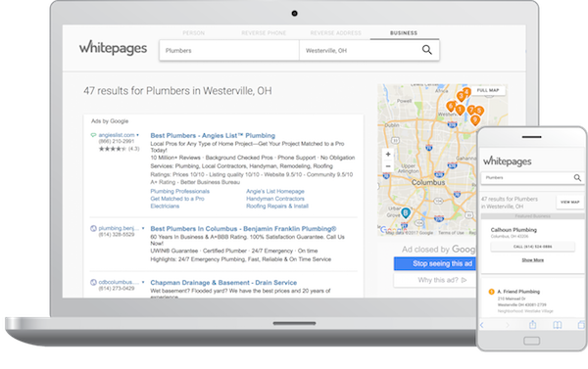Switch to the PERSON search tab
This screenshot has height=369, width=588.
193,33
